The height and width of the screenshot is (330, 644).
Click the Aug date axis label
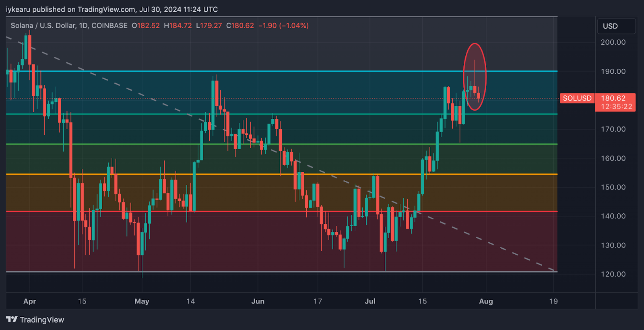point(486,301)
